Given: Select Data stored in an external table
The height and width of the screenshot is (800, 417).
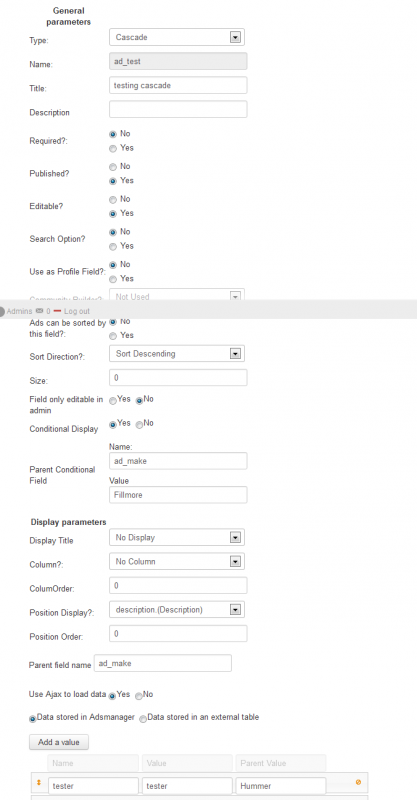Looking at the screenshot, I should 143,718.
